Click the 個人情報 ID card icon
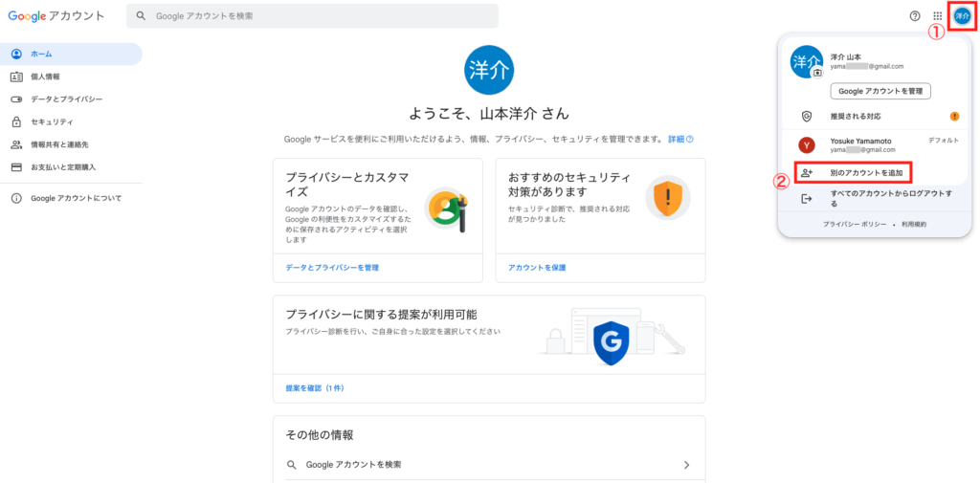The width and height of the screenshot is (980, 483). 17,77
